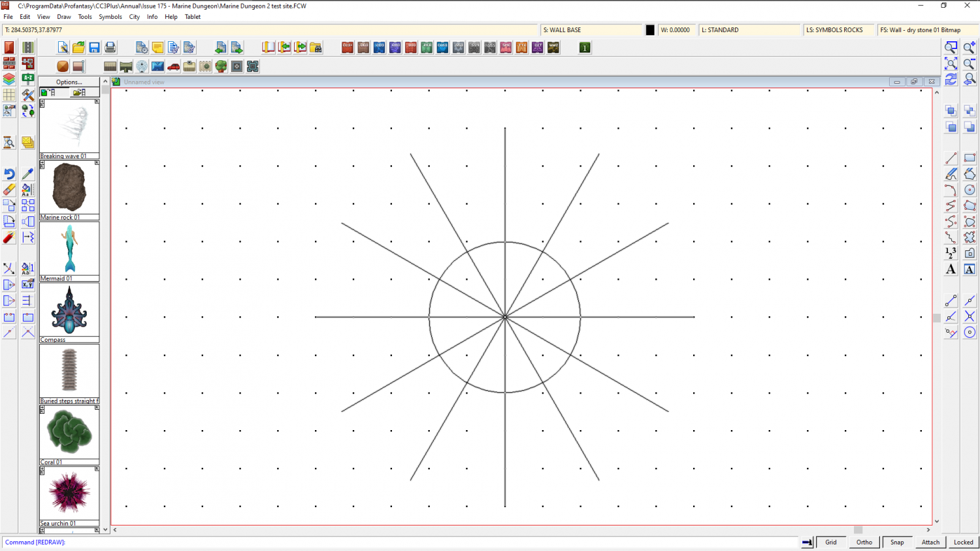Click the dynamite explode icon

(9, 237)
